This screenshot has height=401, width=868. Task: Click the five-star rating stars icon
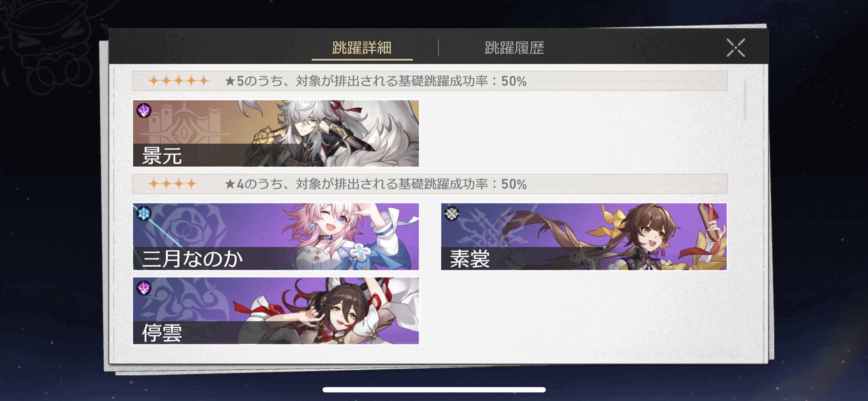[179, 81]
